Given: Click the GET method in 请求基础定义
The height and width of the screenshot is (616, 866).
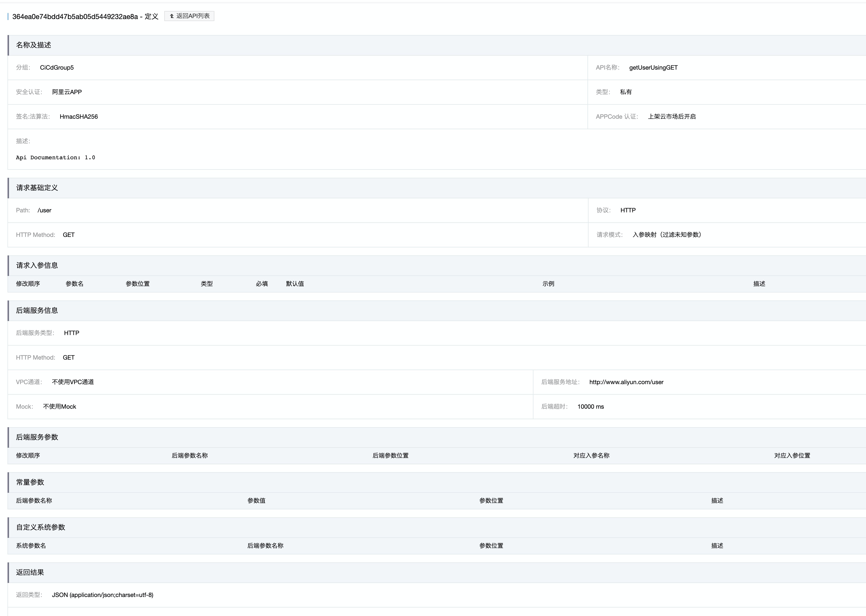Looking at the screenshot, I should pyautogui.click(x=69, y=235).
